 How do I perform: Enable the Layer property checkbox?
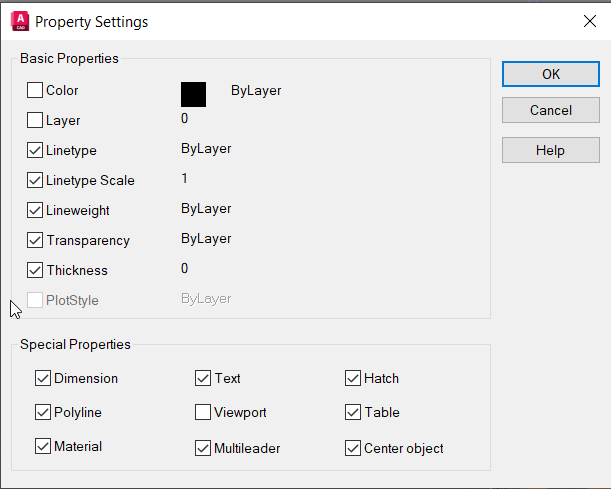35,121
